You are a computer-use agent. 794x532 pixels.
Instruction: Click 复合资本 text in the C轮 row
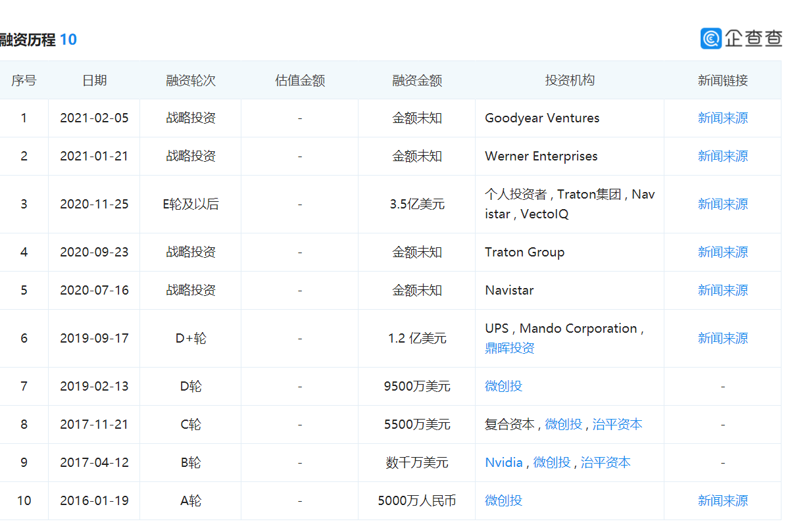[510, 425]
